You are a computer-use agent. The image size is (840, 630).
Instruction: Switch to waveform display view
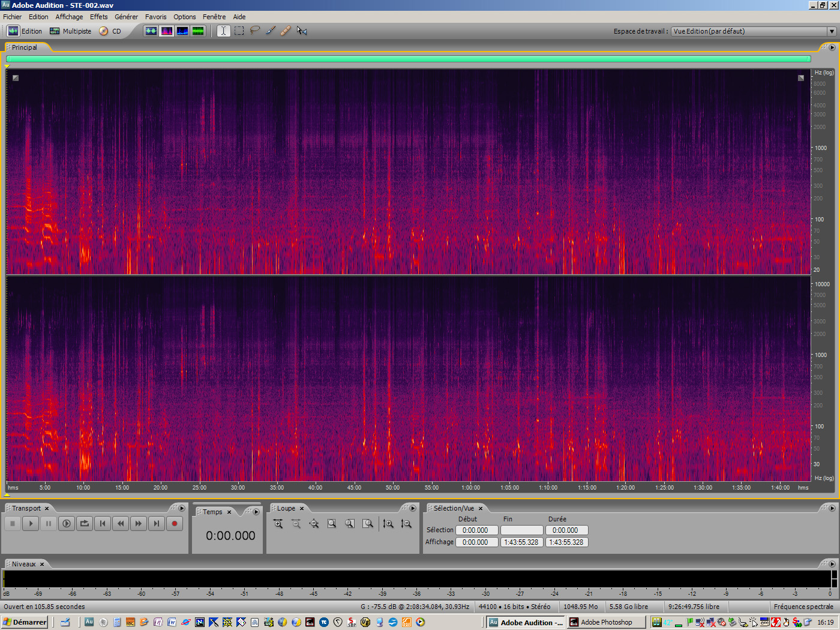pyautogui.click(x=151, y=31)
